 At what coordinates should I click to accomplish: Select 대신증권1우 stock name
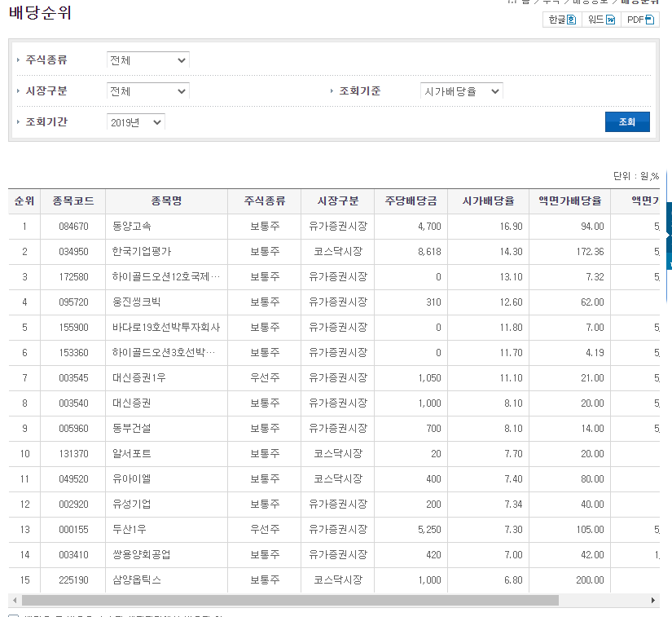[x=138, y=378]
